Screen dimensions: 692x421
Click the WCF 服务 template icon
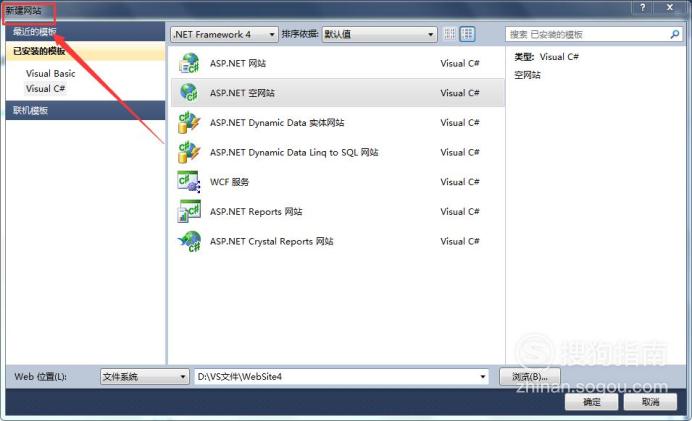[x=189, y=181]
